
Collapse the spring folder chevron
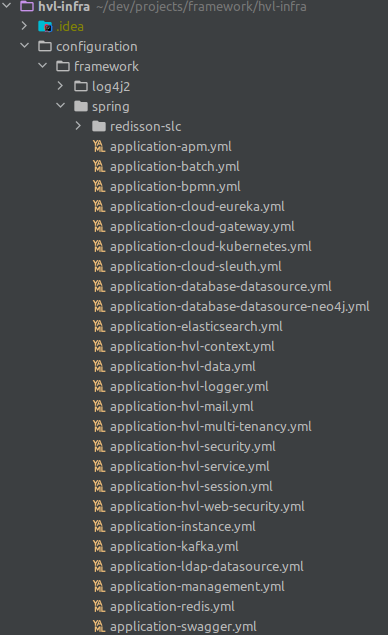tap(60, 105)
